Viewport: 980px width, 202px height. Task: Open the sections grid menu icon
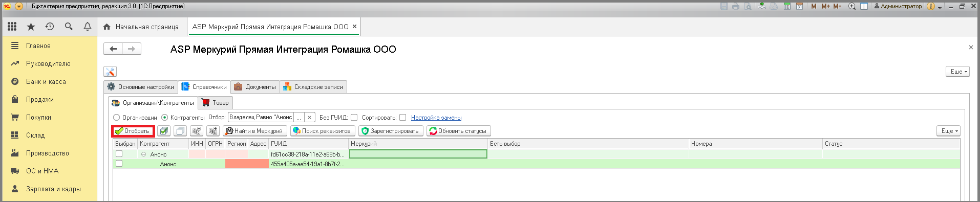[12, 27]
